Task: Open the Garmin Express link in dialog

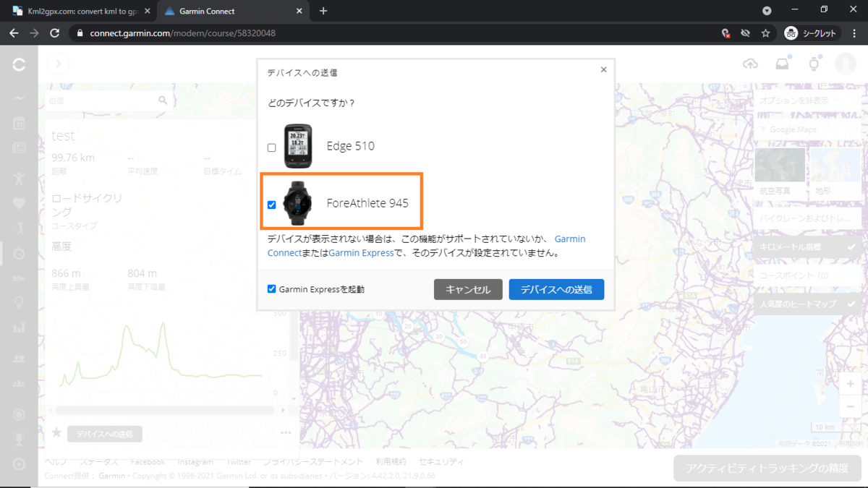Action: click(x=361, y=253)
